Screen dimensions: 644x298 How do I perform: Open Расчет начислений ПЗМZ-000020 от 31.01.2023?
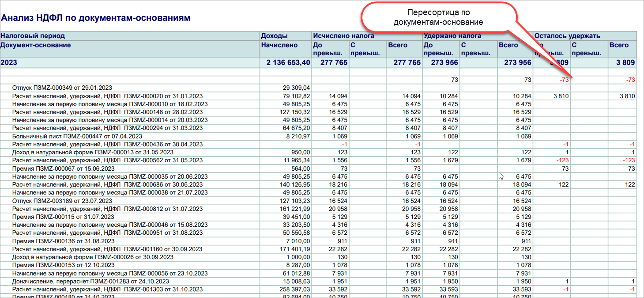click(107, 96)
